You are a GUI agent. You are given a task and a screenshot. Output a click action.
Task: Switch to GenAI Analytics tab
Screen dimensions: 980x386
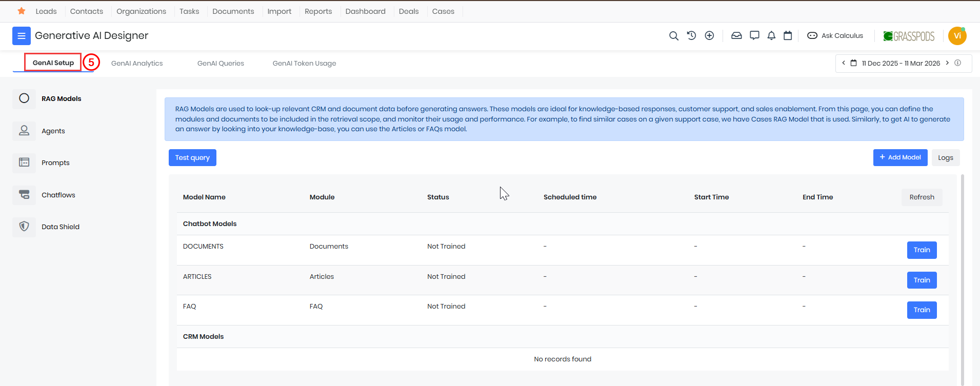point(137,64)
